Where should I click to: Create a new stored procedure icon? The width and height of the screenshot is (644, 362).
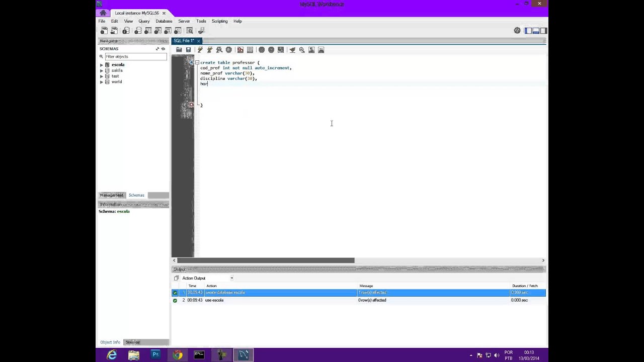pos(168,31)
